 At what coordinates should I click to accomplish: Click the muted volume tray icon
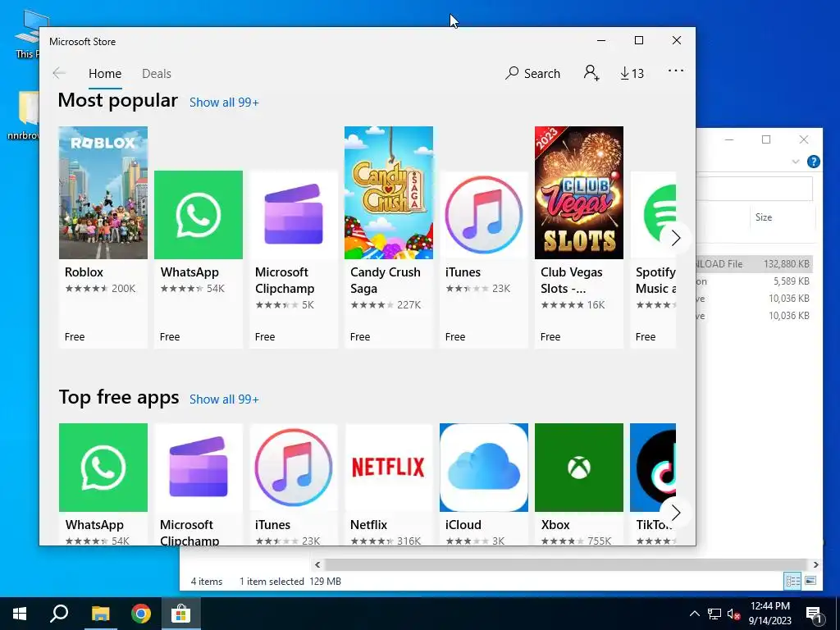(733, 614)
